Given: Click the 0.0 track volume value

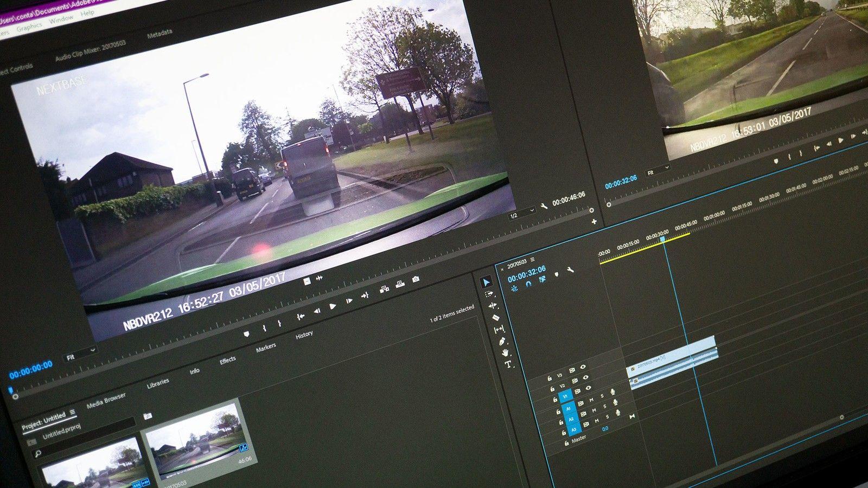Looking at the screenshot, I should click(x=605, y=428).
